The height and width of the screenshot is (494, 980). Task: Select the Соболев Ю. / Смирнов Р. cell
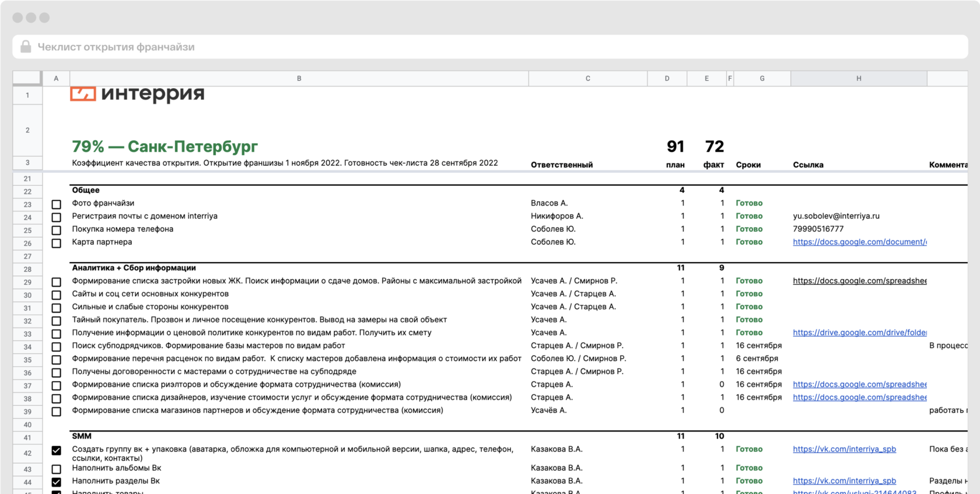(x=578, y=359)
